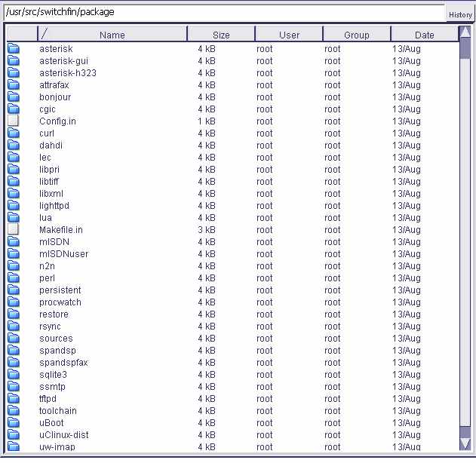Click the uBoot folder icon
The width and height of the screenshot is (476, 463).
pos(14,422)
